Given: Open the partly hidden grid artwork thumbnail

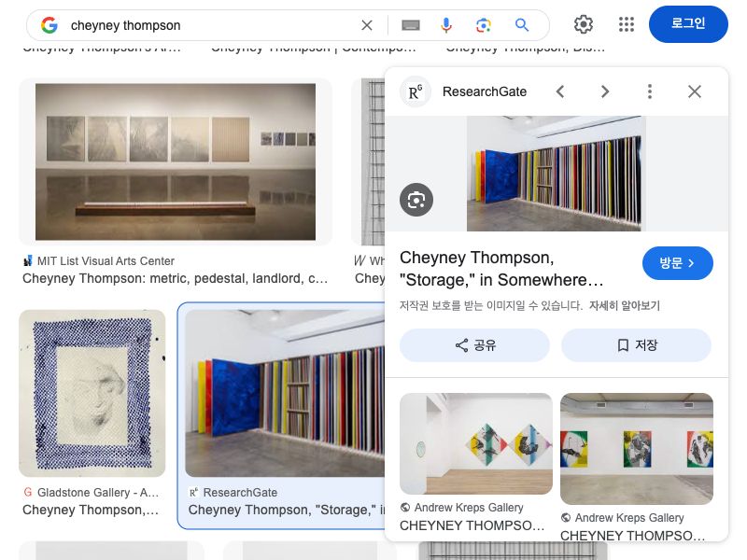Looking at the screenshot, I should [368, 161].
